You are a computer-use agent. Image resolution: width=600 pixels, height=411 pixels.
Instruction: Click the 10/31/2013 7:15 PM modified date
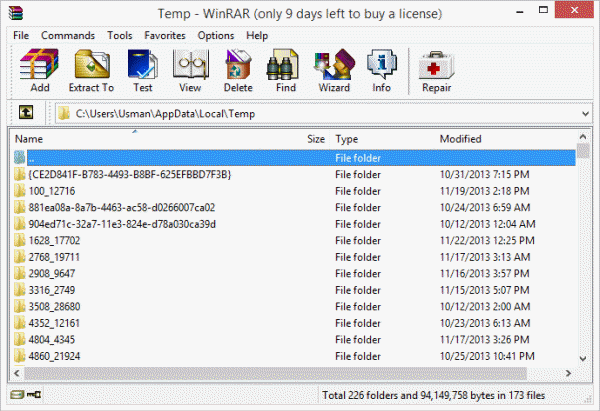(484, 175)
